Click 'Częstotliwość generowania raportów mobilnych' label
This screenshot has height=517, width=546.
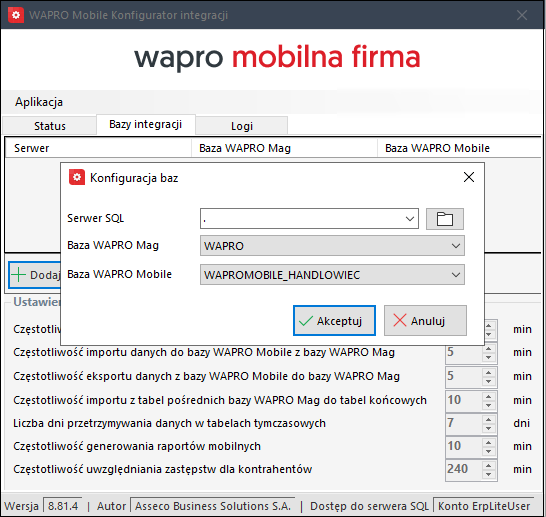pyautogui.click(x=137, y=446)
